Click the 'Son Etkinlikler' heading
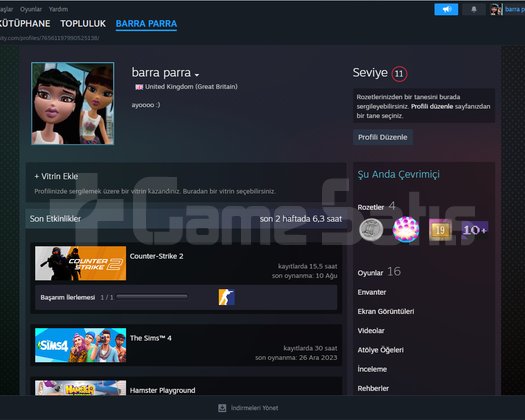Screen dimensions: 525x420 click(x=55, y=219)
